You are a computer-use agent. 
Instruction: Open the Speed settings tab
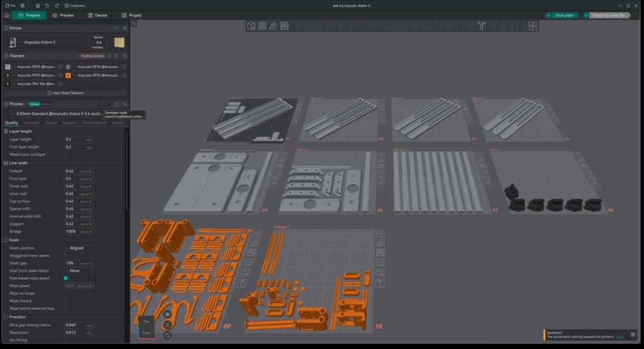pos(51,123)
